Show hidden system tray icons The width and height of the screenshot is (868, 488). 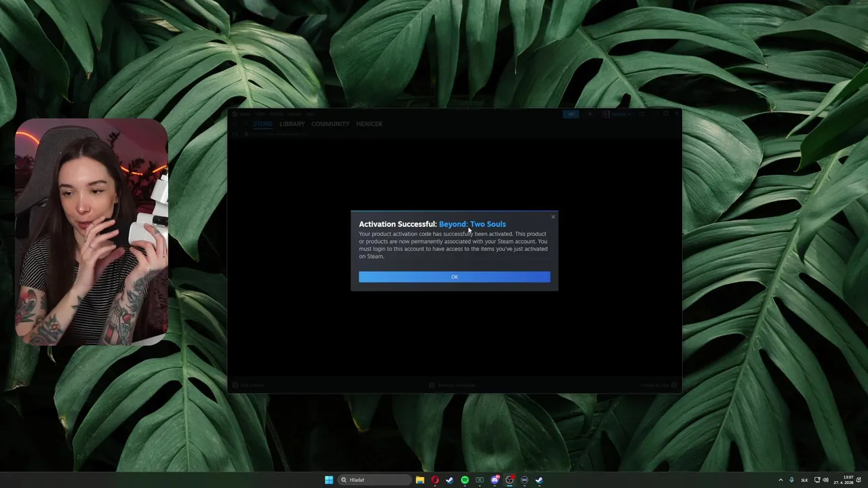[x=781, y=480]
